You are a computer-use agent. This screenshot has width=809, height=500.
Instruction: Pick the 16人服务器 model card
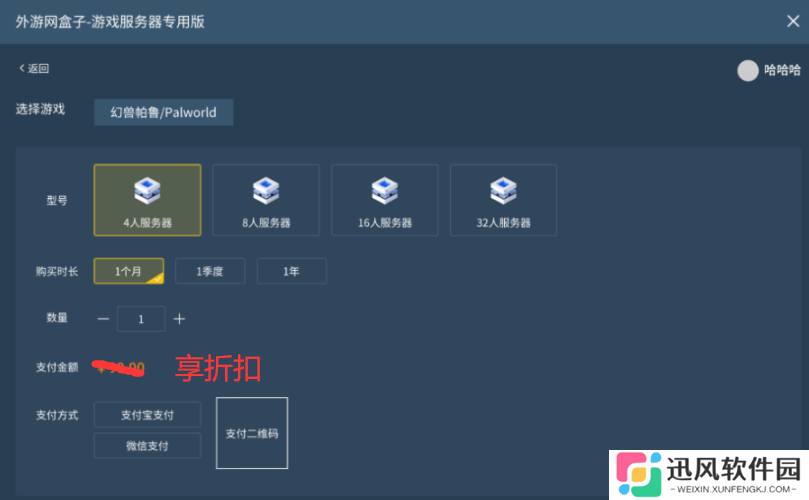click(384, 200)
